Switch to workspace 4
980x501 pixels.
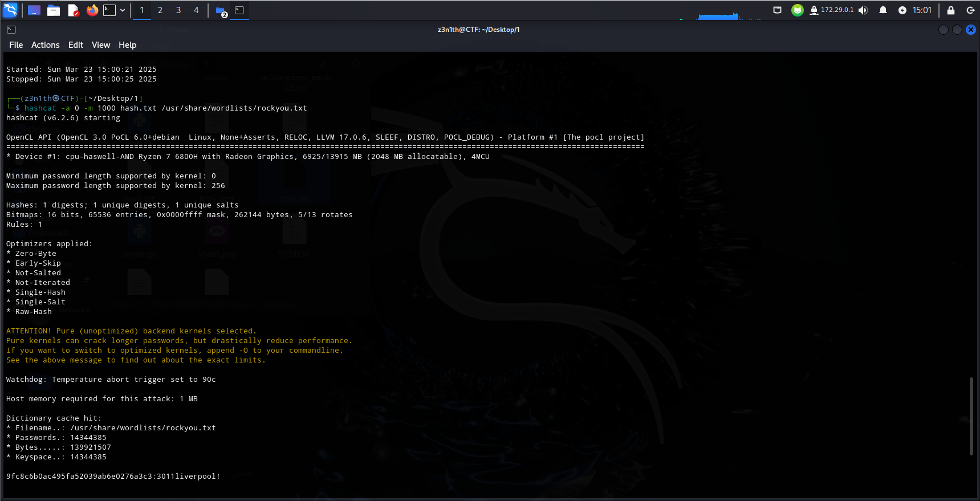click(x=196, y=10)
